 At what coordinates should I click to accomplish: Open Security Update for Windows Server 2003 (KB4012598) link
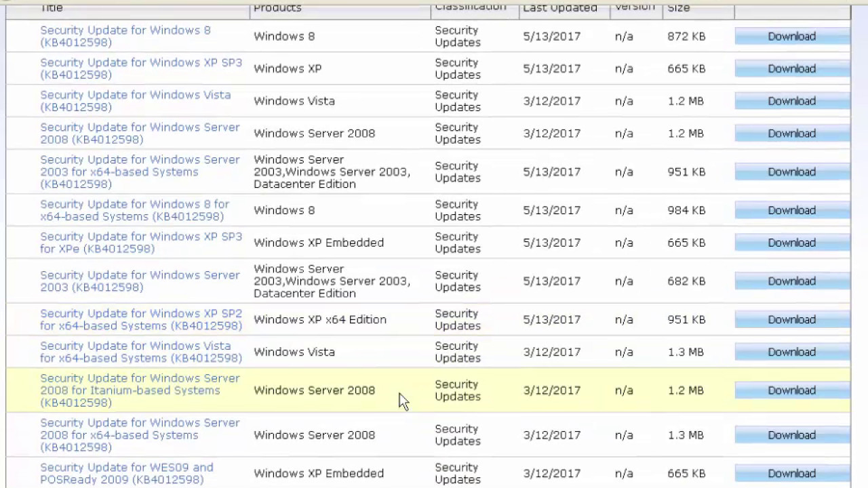(x=140, y=281)
